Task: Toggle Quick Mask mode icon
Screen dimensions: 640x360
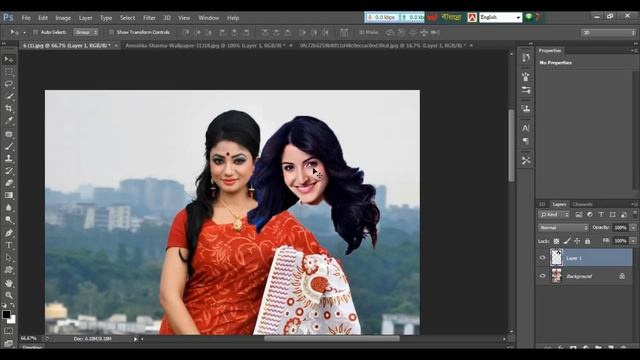Action: (x=9, y=331)
